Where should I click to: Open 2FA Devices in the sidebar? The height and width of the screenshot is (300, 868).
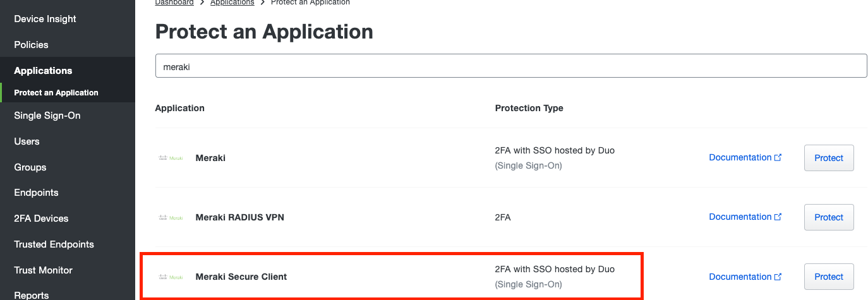(41, 219)
